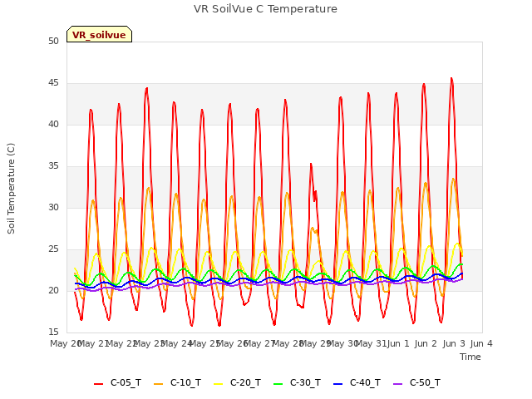
Task: Click the y-axis value 20
Action: click(53, 291)
